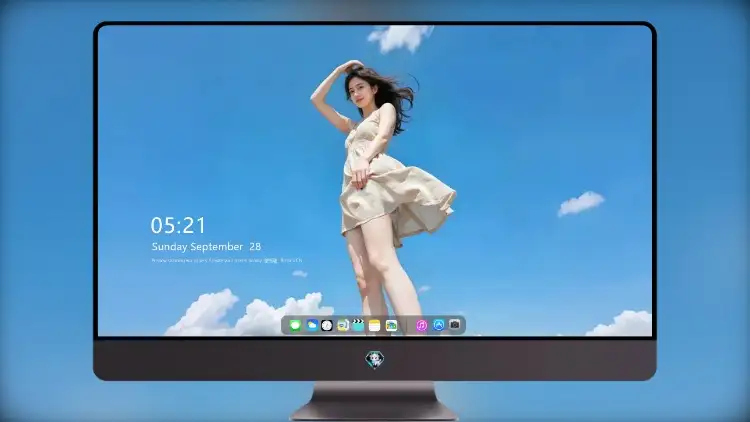The height and width of the screenshot is (422, 750).
Task: Open the Photos gallery app in the dock
Action: point(391,325)
